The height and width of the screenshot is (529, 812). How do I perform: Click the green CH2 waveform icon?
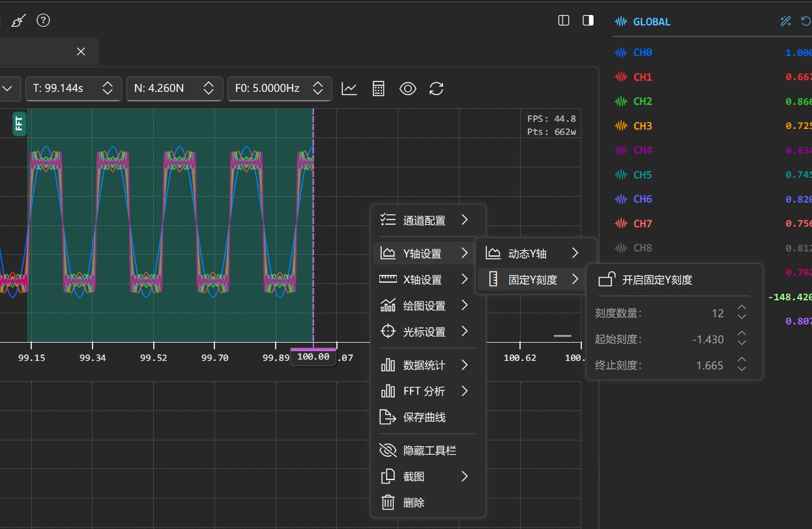click(x=621, y=102)
